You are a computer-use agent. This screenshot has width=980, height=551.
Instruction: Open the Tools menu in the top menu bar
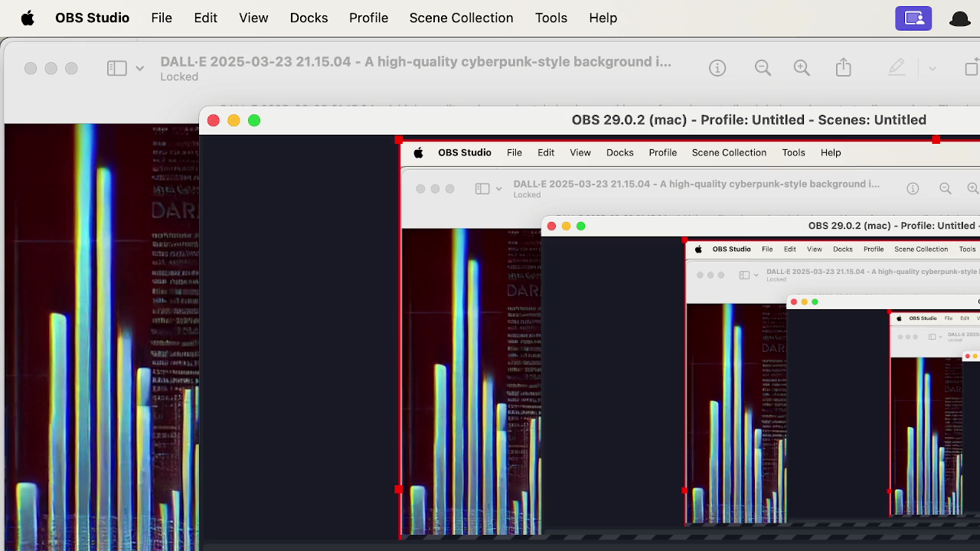pyautogui.click(x=551, y=18)
